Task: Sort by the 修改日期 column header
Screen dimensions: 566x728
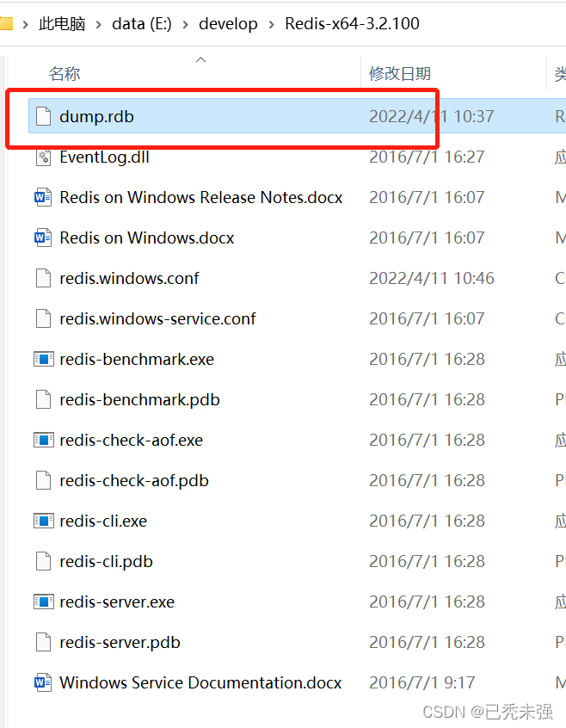Action: pyautogui.click(x=400, y=73)
